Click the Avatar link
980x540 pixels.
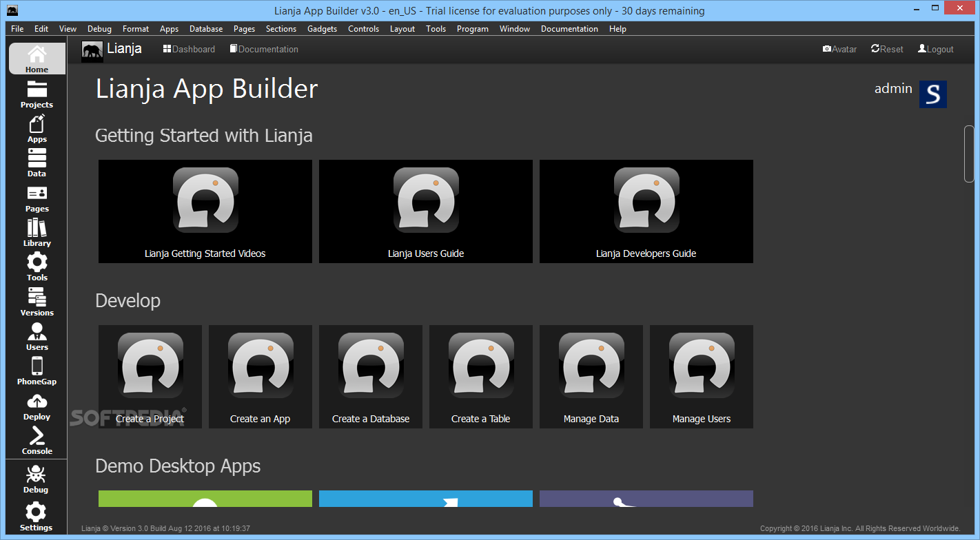click(x=839, y=50)
